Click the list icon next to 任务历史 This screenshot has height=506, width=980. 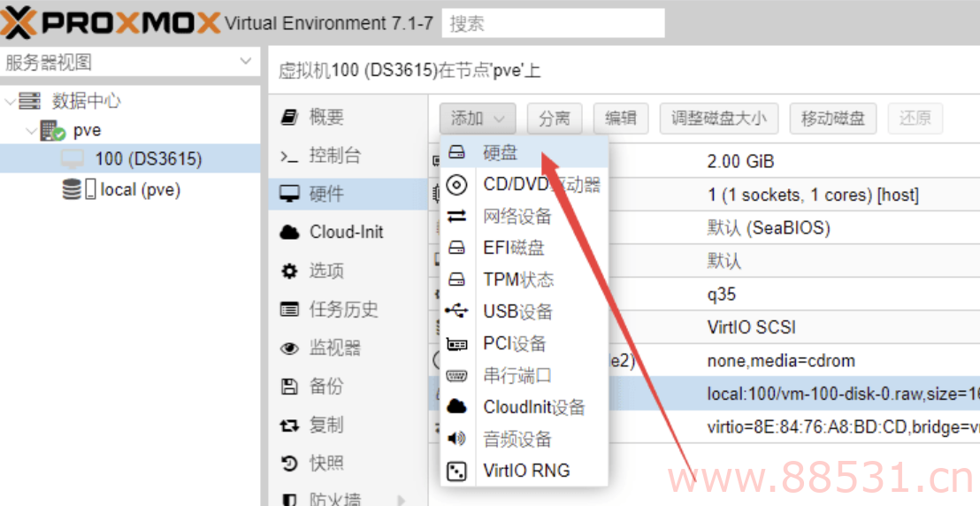click(288, 310)
